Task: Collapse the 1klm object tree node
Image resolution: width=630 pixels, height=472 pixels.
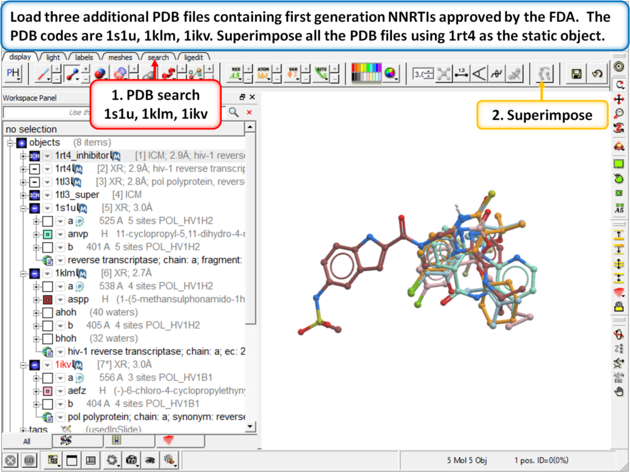Action: pos(23,273)
